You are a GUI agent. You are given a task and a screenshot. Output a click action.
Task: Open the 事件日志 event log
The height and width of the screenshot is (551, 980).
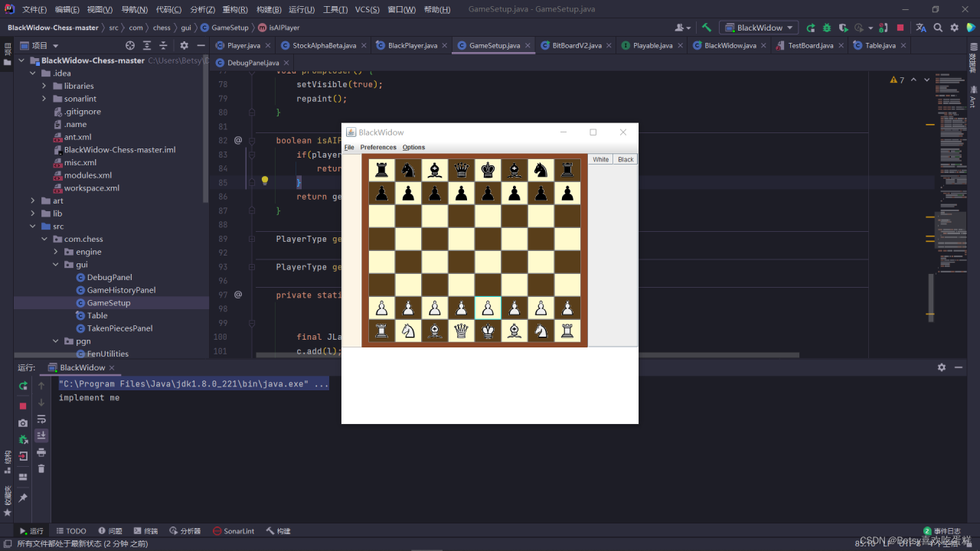click(942, 531)
